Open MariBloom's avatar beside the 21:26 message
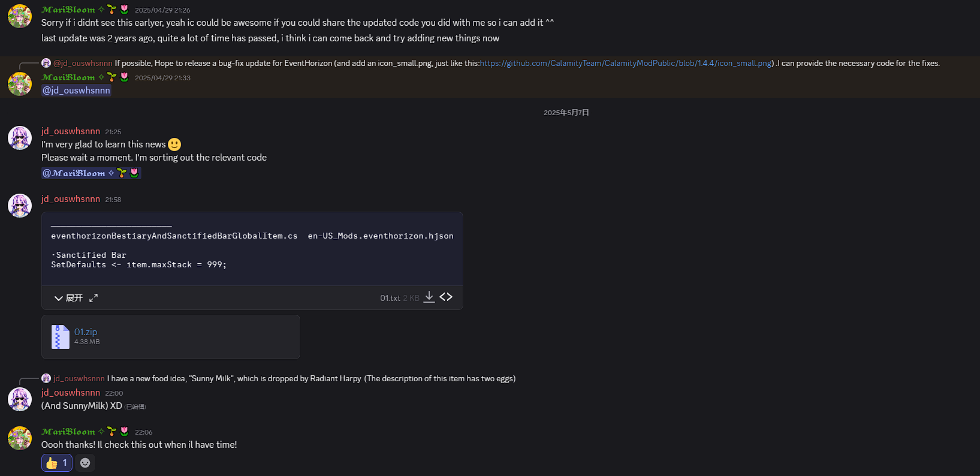This screenshot has height=476, width=980. [x=20, y=16]
